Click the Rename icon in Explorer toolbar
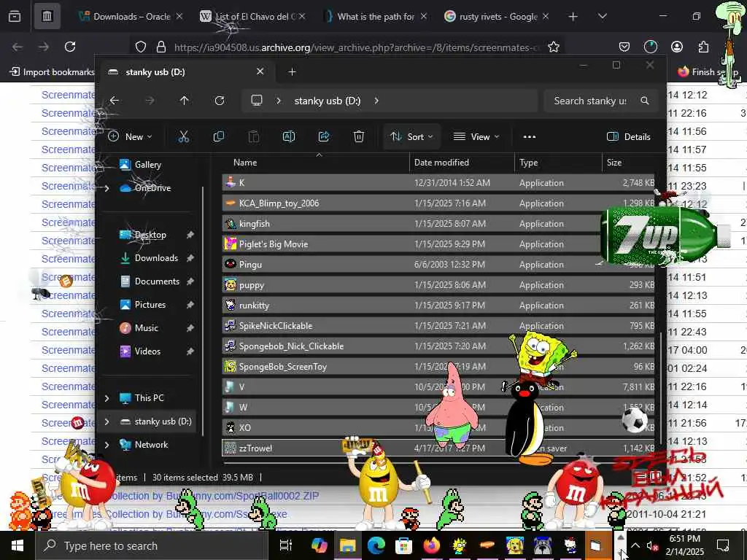The width and height of the screenshot is (747, 560). (289, 137)
